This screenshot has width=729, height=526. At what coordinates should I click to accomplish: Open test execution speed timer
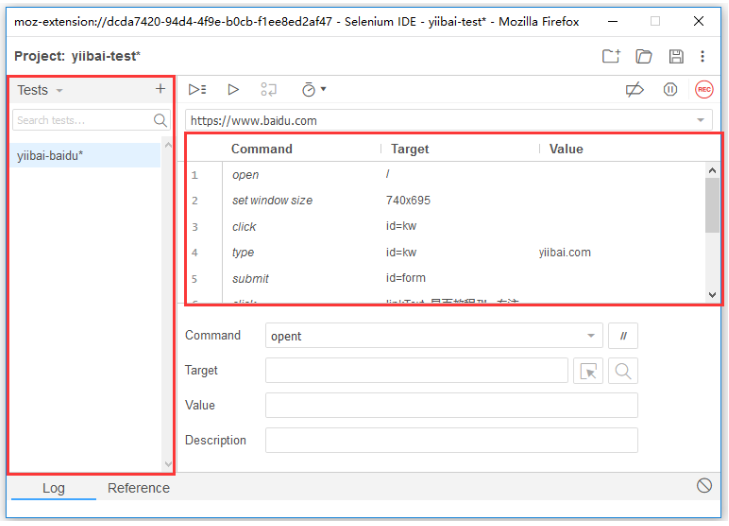314,89
